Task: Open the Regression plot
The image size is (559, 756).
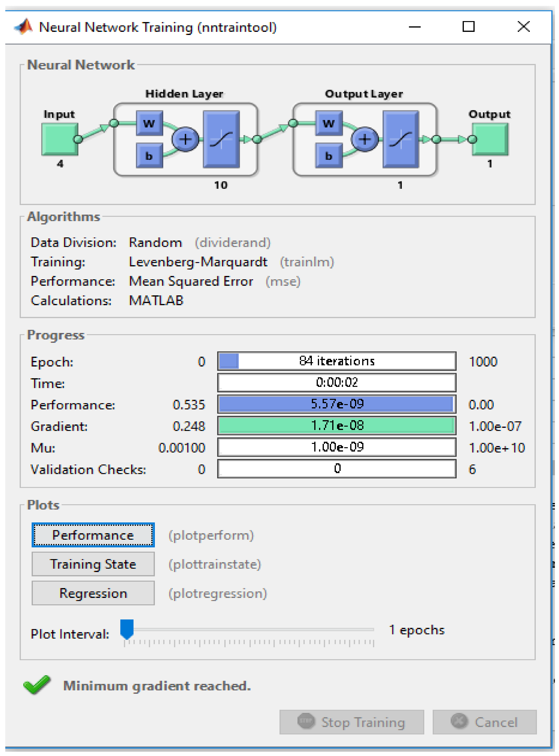Action: click(93, 593)
